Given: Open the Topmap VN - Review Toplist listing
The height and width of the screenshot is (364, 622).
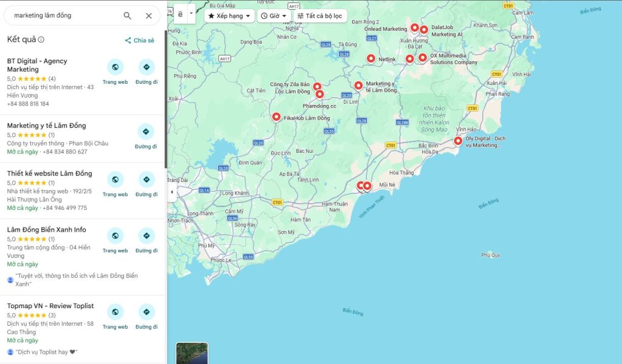Looking at the screenshot, I should point(50,306).
